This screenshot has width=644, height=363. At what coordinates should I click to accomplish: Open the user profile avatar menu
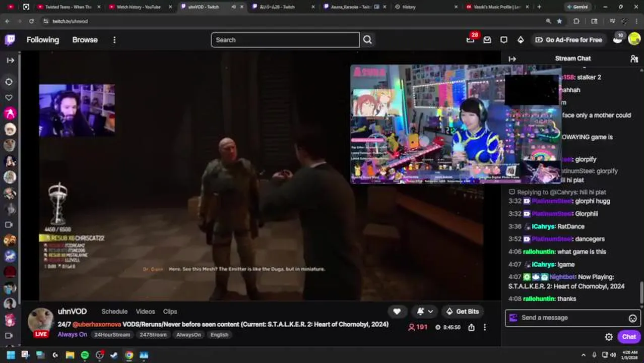(634, 40)
